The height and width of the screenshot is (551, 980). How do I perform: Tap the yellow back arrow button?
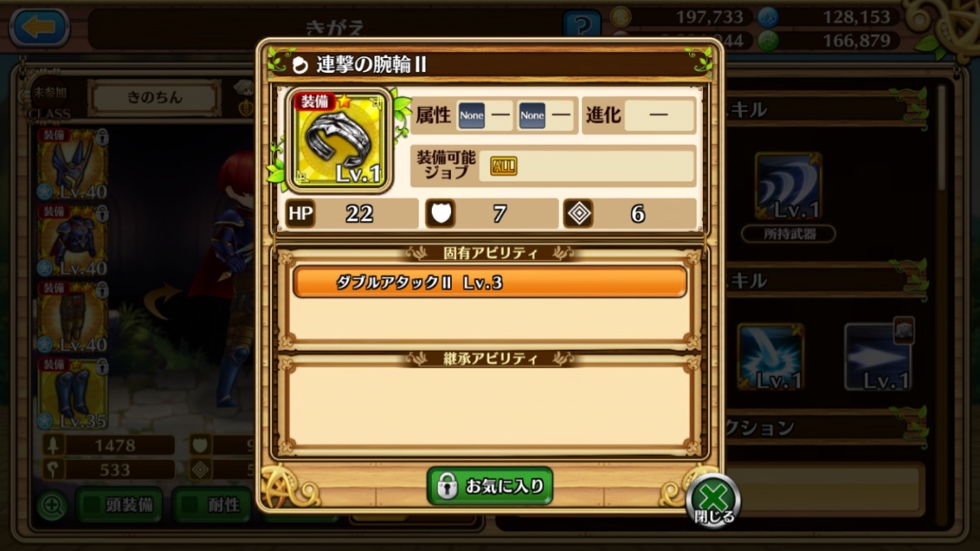(x=39, y=27)
